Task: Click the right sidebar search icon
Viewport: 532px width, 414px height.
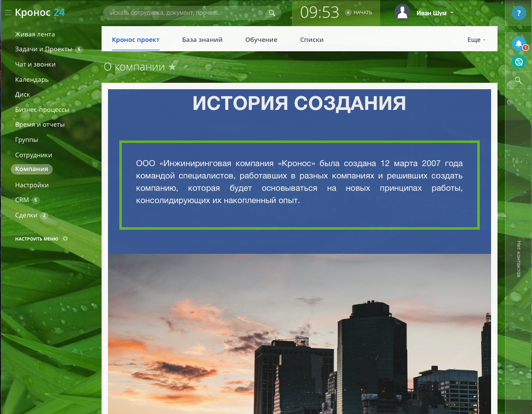Action: click(x=518, y=80)
